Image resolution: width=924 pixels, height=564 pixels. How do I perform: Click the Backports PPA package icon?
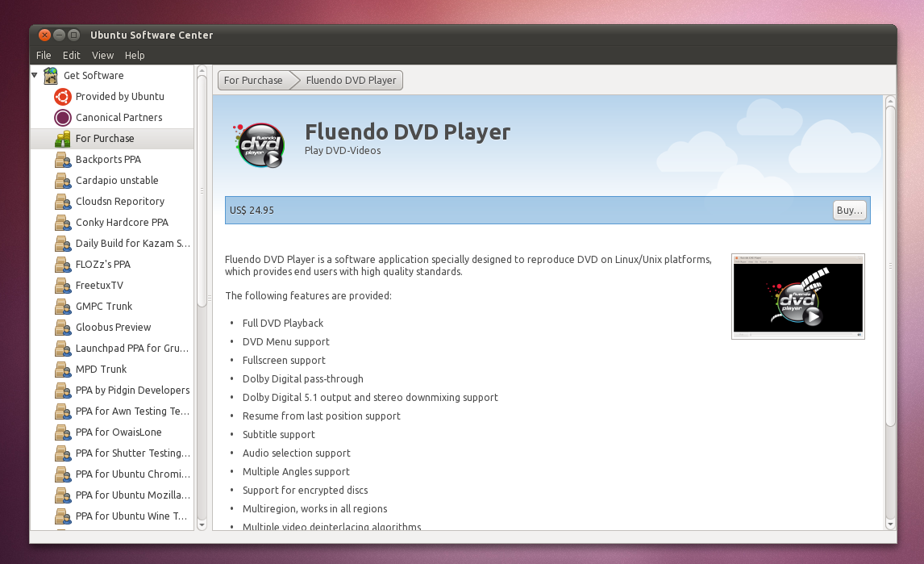[x=62, y=159]
